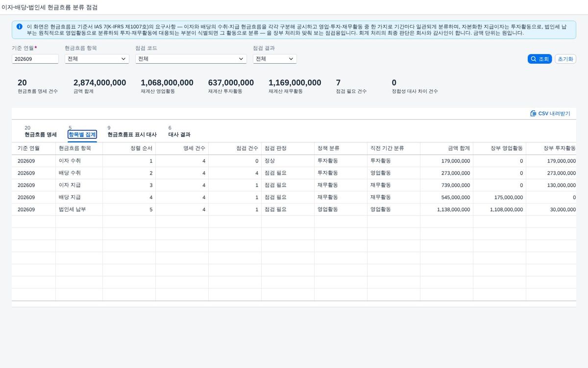
Task: Click the 739,000,000 amount cell
Action: [x=456, y=185]
